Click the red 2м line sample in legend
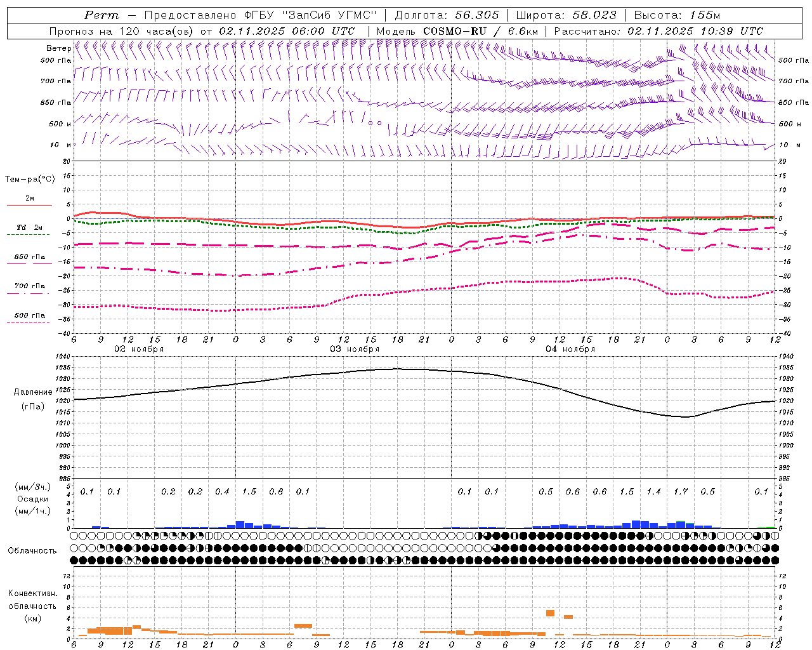812x650 pixels. point(29,206)
